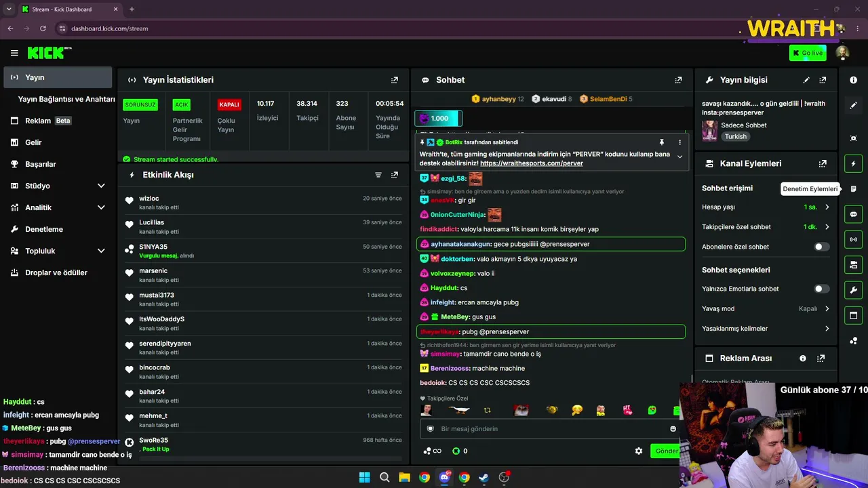Screen dimensions: 868x488
Task: Open the Reklam Beta section
Action: click(x=58, y=121)
